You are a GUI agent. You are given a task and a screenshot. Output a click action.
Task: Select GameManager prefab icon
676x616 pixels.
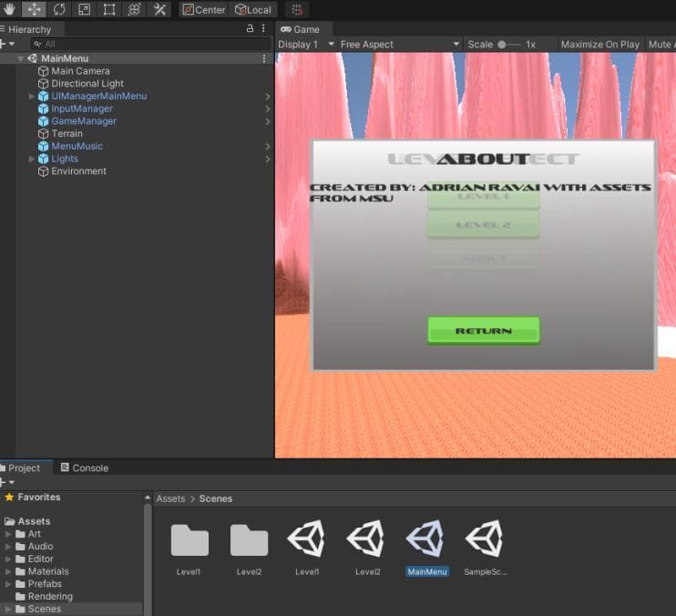(x=43, y=121)
